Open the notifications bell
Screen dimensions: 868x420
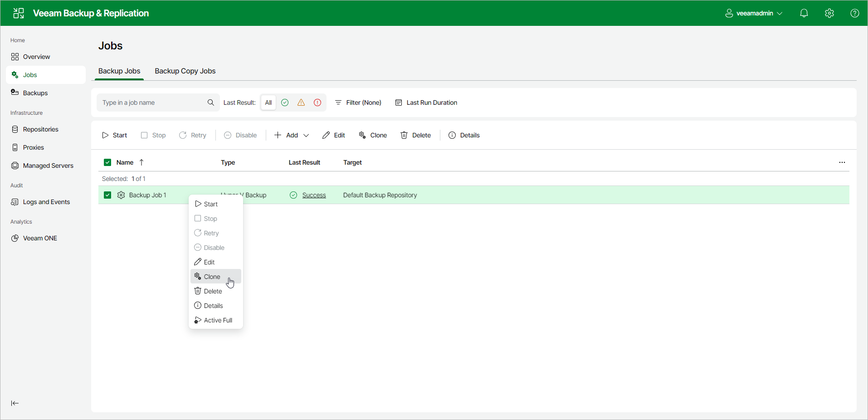pos(804,13)
